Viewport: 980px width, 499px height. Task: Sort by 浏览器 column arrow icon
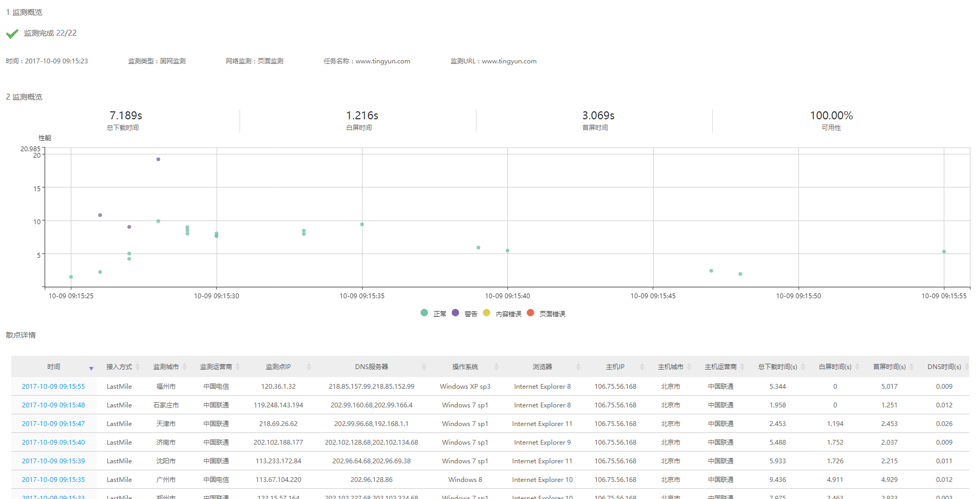coord(578,367)
